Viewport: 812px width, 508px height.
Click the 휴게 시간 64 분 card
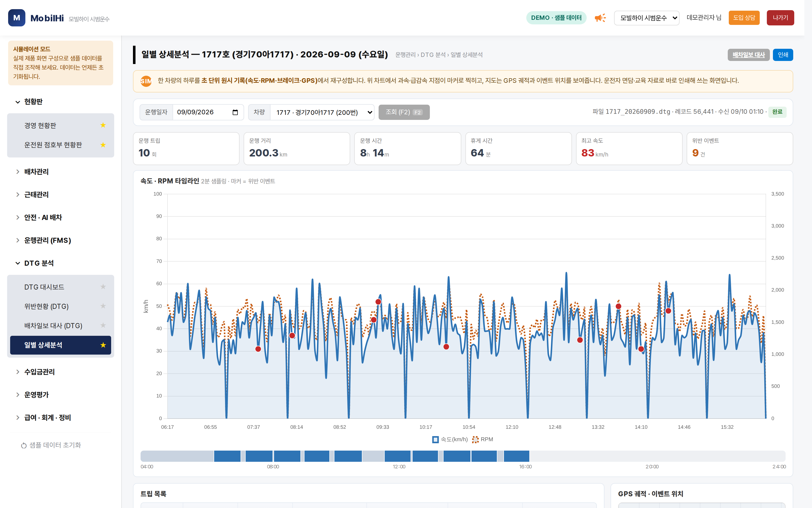click(x=518, y=149)
